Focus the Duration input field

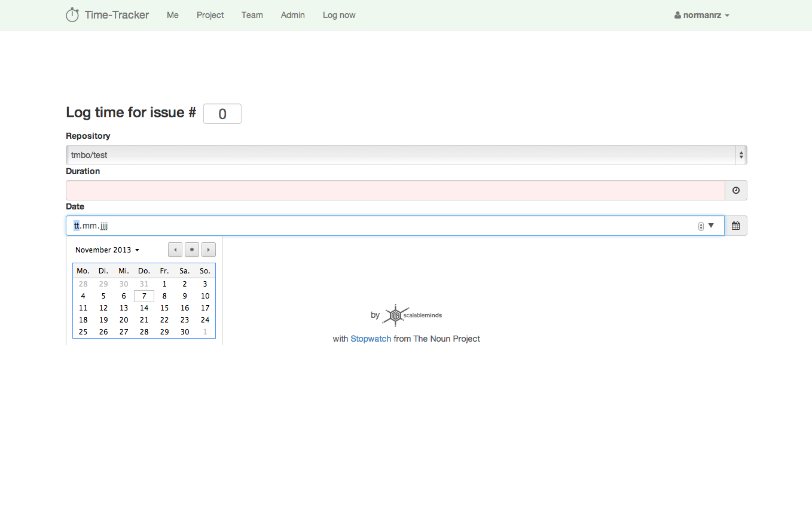(395, 190)
